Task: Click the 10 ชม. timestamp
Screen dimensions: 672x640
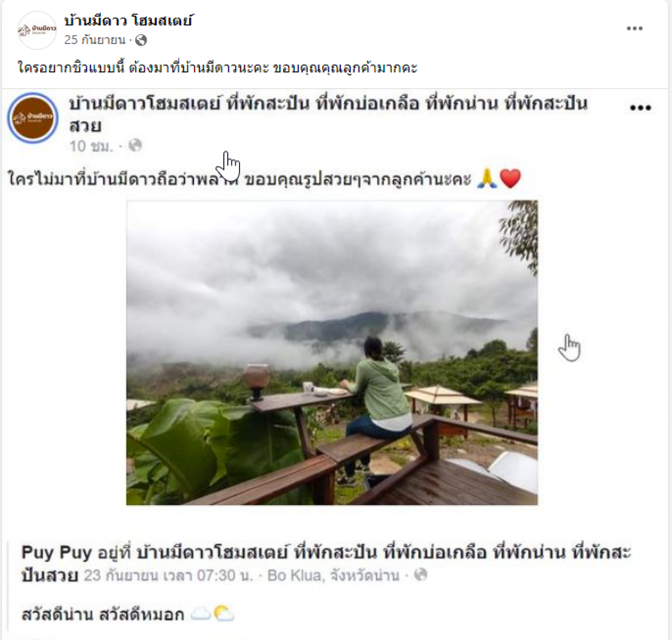Action: [91, 146]
